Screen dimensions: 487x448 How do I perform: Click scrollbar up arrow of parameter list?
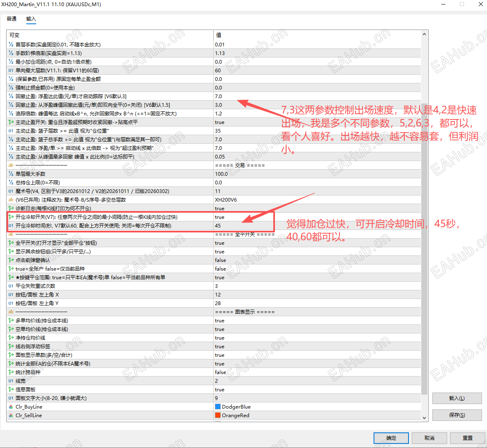pos(424,34)
